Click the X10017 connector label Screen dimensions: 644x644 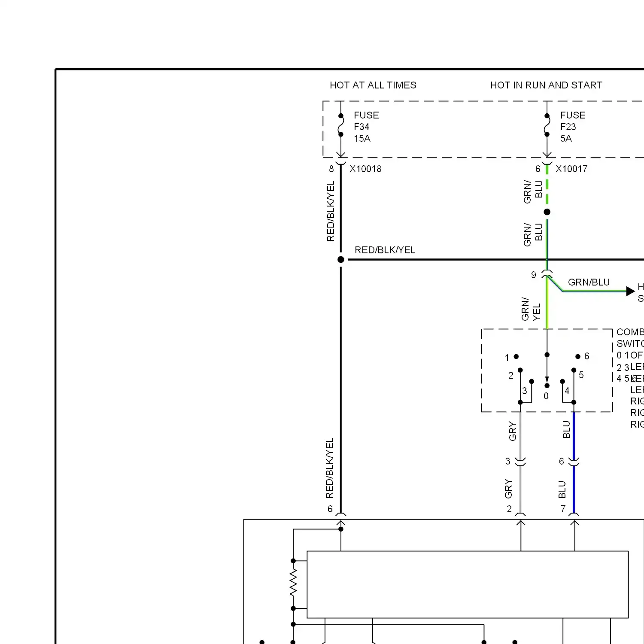pyautogui.click(x=571, y=169)
